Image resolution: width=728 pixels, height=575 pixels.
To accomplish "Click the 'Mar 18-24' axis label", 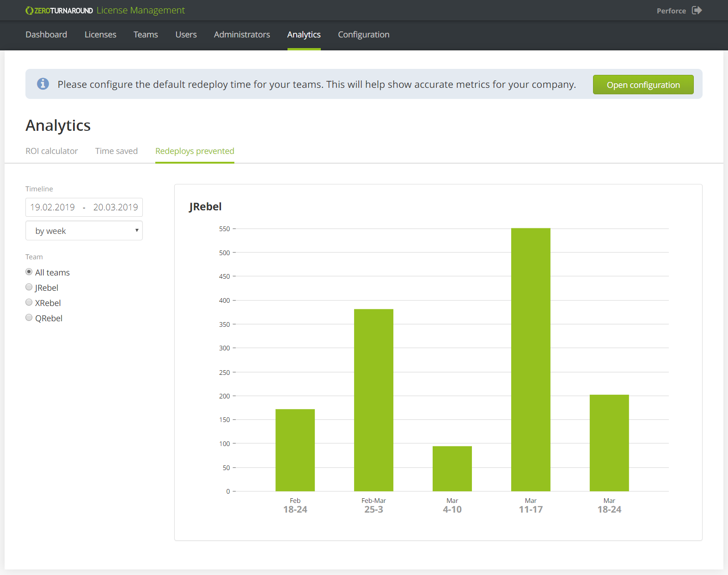I will coord(609,506).
